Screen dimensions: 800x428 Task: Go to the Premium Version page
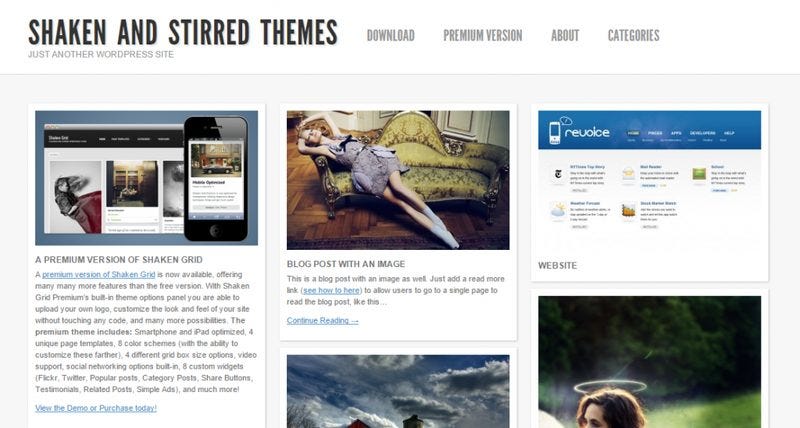click(483, 35)
